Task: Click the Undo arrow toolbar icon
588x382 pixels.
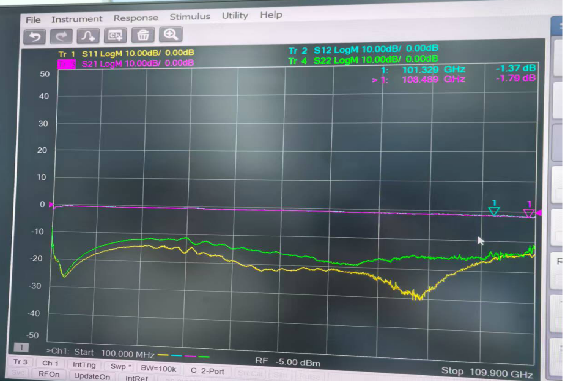Action: 35,37
